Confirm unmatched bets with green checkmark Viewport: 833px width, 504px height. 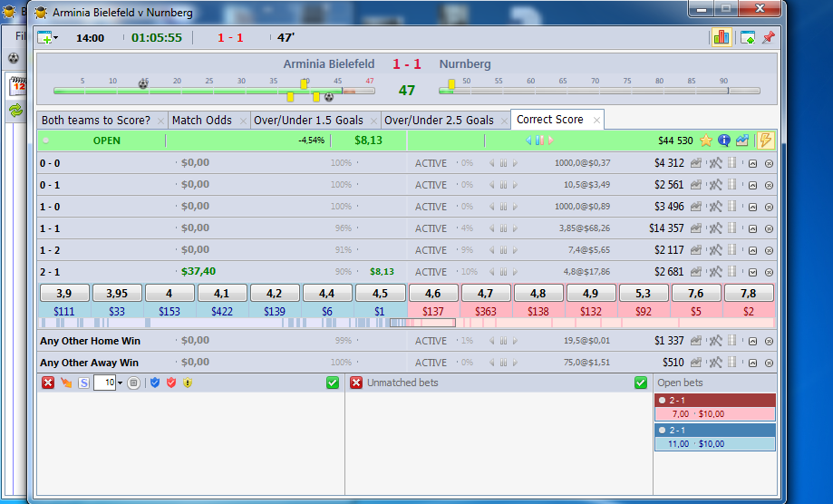point(641,383)
